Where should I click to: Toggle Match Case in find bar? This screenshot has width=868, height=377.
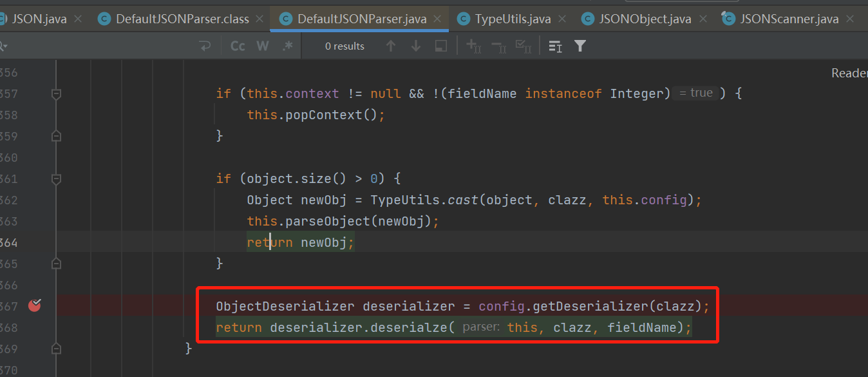tap(238, 46)
